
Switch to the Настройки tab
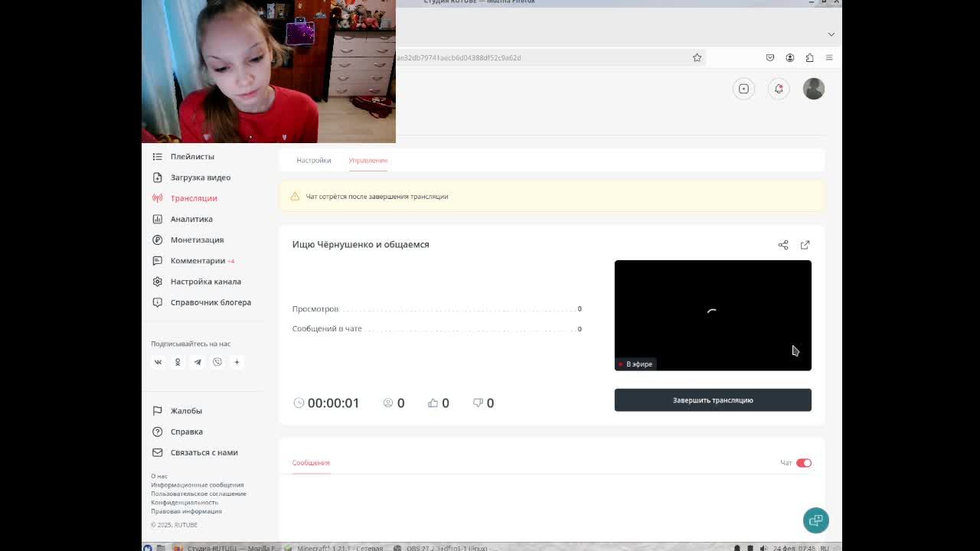314,160
